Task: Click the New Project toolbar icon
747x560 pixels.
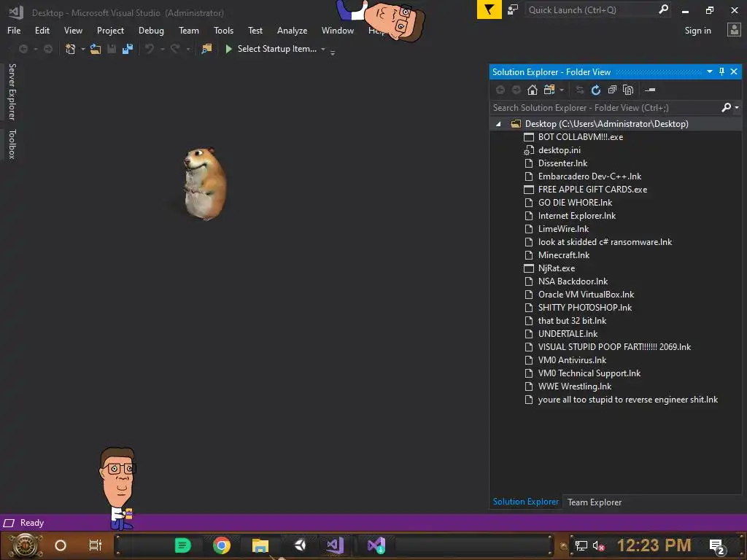Action: 71,49
